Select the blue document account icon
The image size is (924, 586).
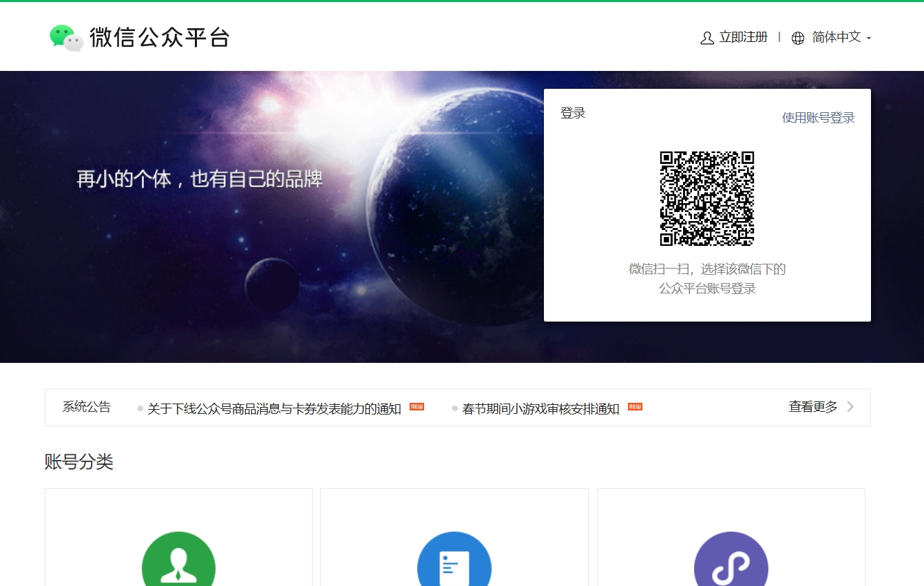pyautogui.click(x=454, y=559)
